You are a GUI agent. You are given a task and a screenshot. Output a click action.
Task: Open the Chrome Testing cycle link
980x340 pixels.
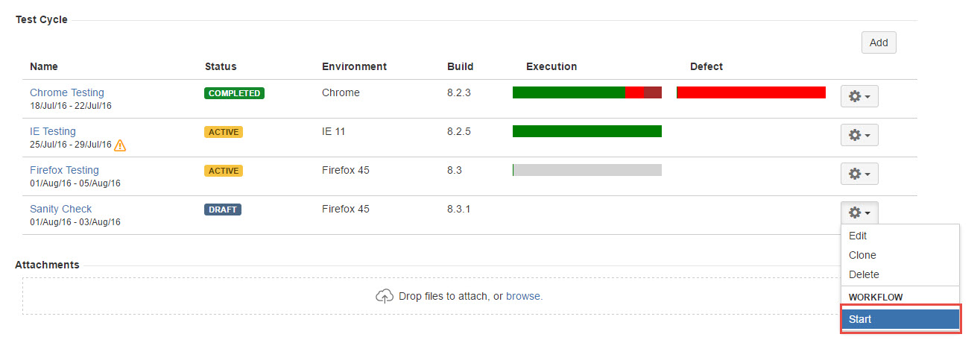67,92
